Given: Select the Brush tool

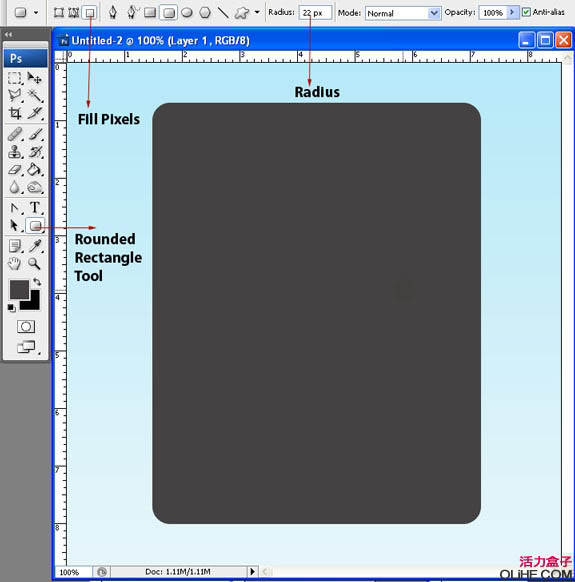Looking at the screenshot, I should pos(35,134).
